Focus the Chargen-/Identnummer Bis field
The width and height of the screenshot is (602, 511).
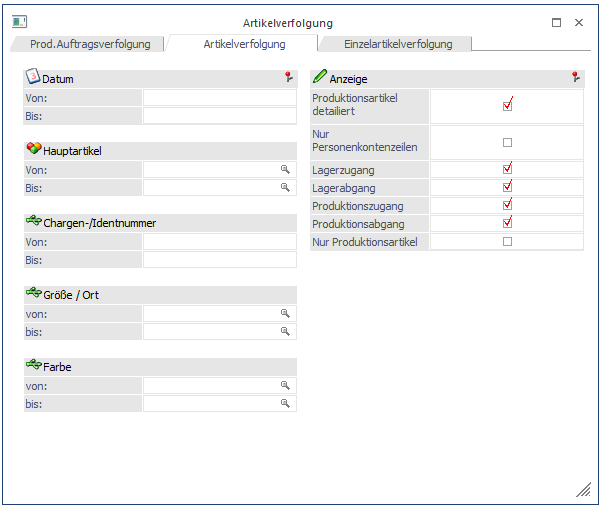point(219,260)
